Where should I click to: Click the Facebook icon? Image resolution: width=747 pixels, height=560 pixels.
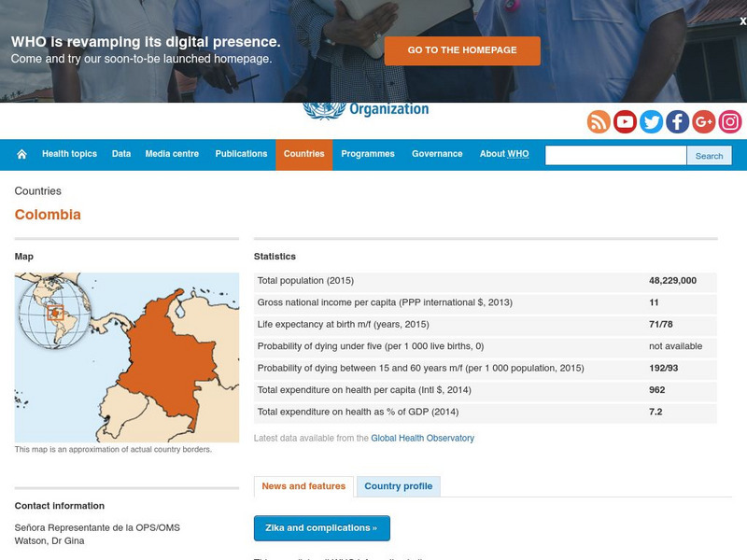(676, 121)
